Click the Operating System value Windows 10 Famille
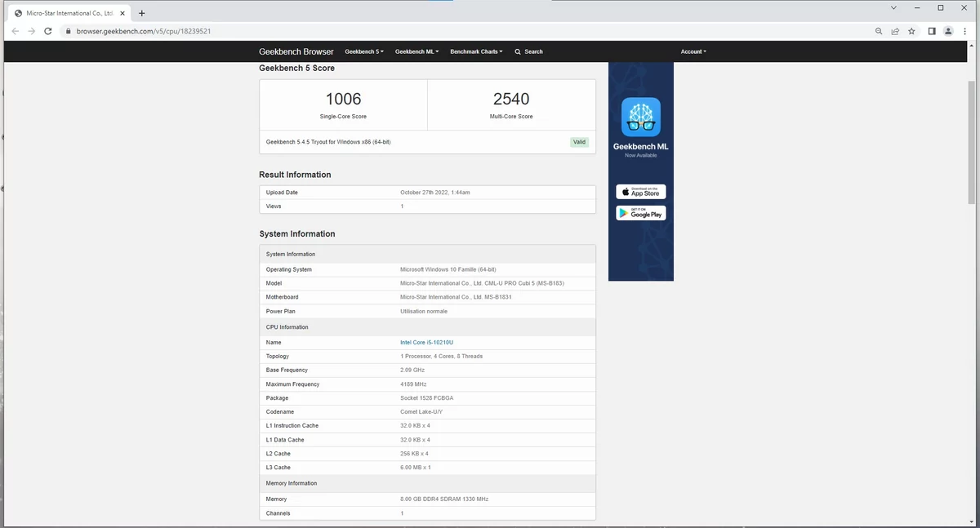980x528 pixels. point(448,269)
